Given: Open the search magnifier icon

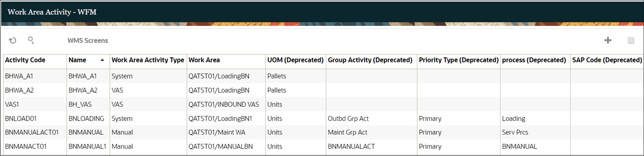Looking at the screenshot, I should 31,40.
